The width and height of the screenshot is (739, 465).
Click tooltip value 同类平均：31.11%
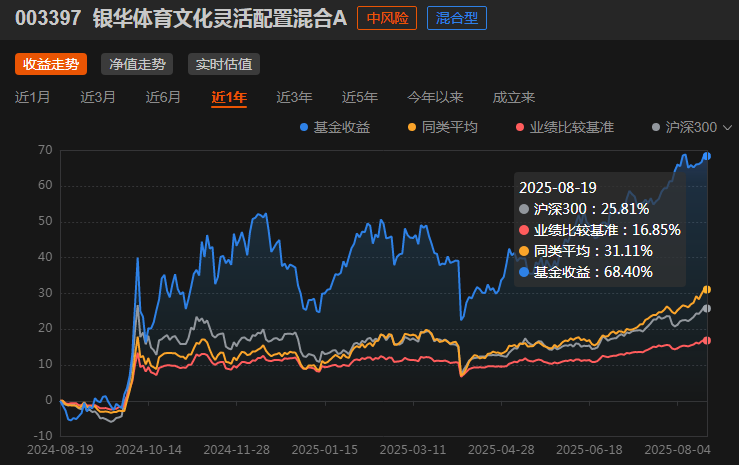[586, 251]
